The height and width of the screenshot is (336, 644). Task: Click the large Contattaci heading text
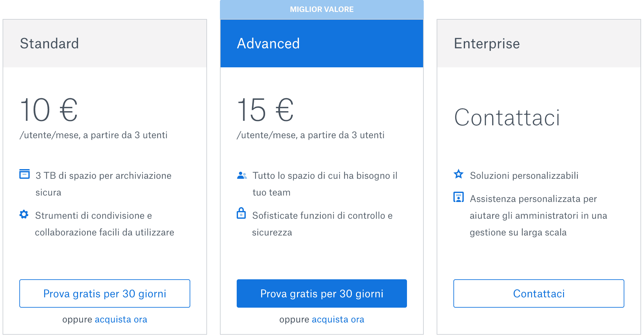507,118
